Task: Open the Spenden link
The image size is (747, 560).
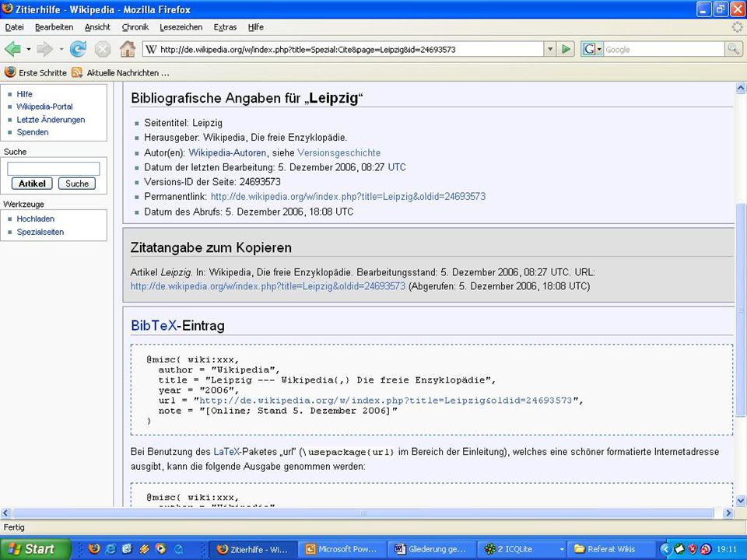Action: 33,132
